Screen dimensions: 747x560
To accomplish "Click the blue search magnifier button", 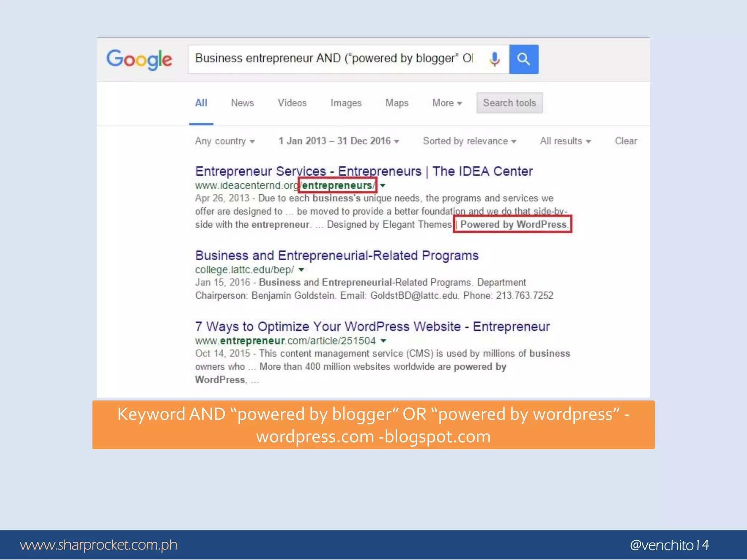I will pyautogui.click(x=523, y=59).
